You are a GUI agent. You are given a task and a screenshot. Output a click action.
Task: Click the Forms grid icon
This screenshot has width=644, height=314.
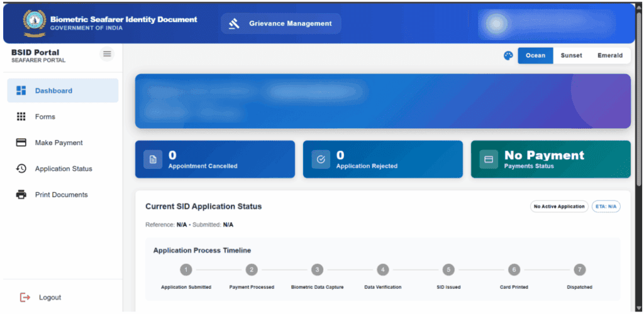[21, 117]
